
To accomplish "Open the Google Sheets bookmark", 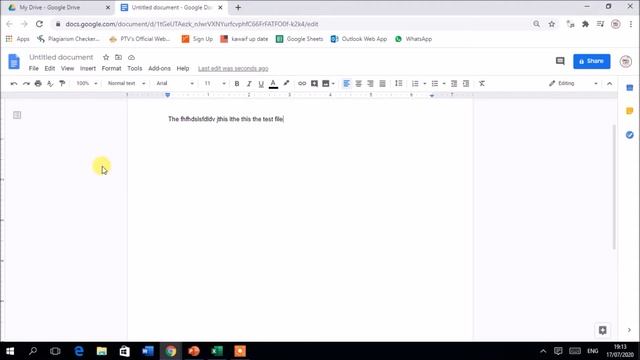I will tap(300, 39).
